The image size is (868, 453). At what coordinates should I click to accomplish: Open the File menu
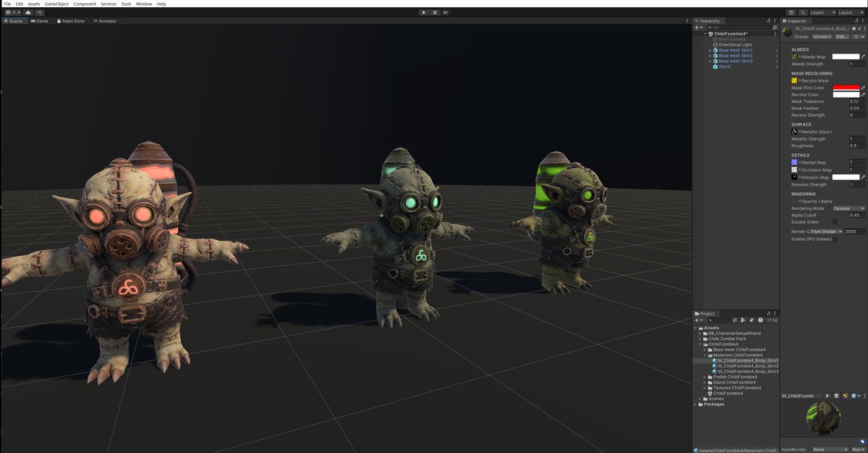pyautogui.click(x=7, y=4)
